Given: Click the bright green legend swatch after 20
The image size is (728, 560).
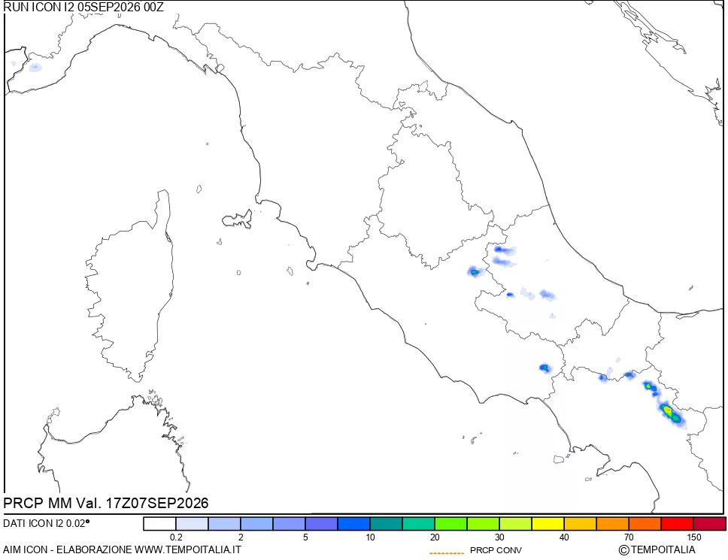Looking at the screenshot, I should pos(450,524).
